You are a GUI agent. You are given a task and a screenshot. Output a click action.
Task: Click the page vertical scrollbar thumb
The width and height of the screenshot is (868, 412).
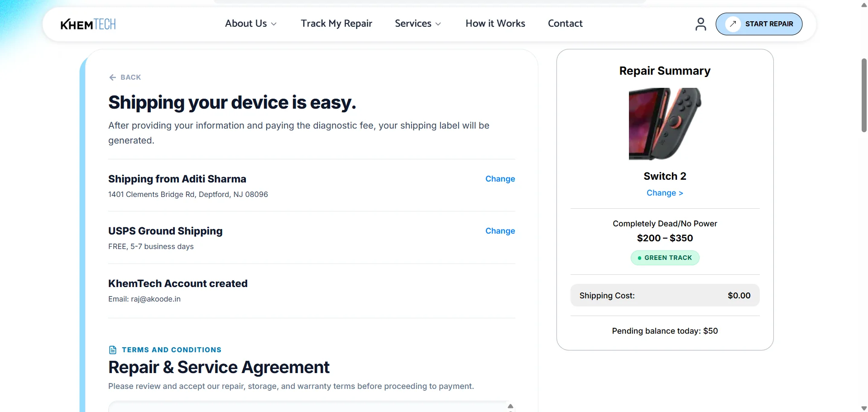pos(864,95)
